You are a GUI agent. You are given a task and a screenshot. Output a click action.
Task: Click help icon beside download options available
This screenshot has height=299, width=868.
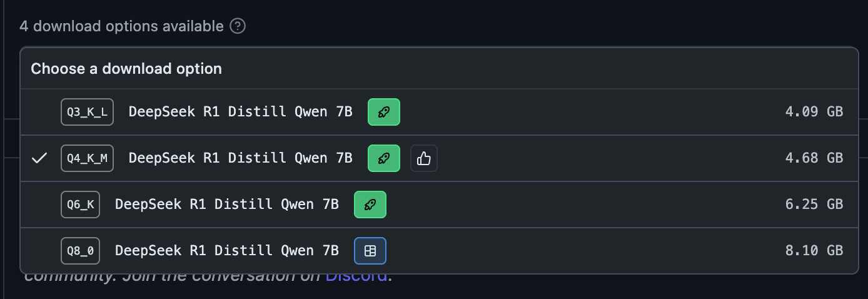point(238,26)
